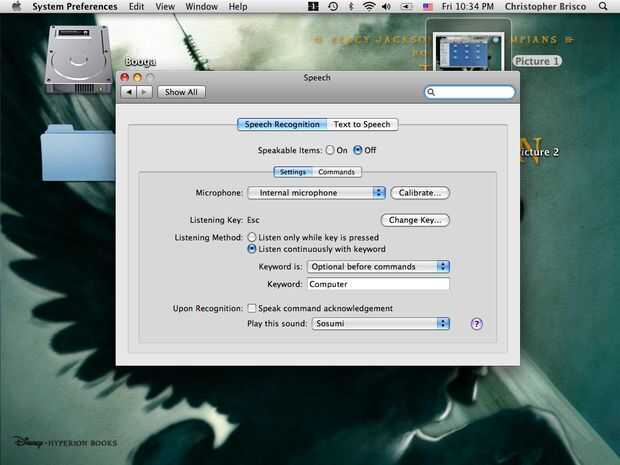Select the Settings sub-tab
The width and height of the screenshot is (620, 465).
pyautogui.click(x=293, y=172)
